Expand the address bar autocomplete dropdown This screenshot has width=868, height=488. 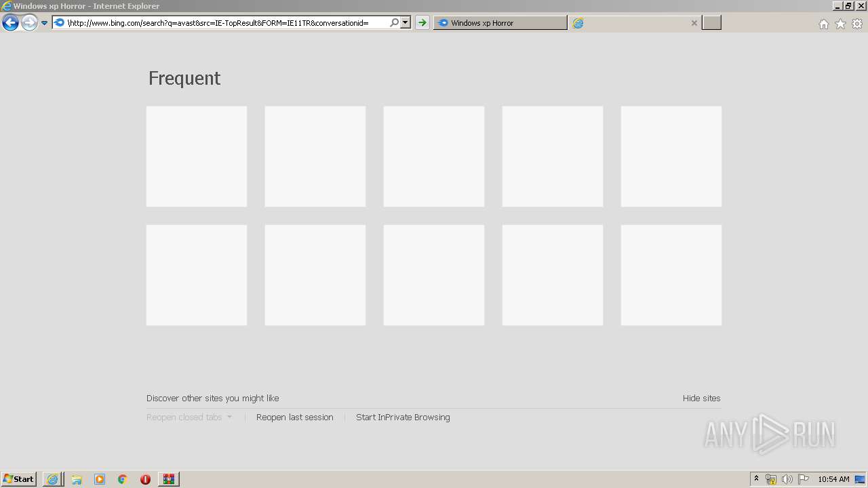(406, 23)
